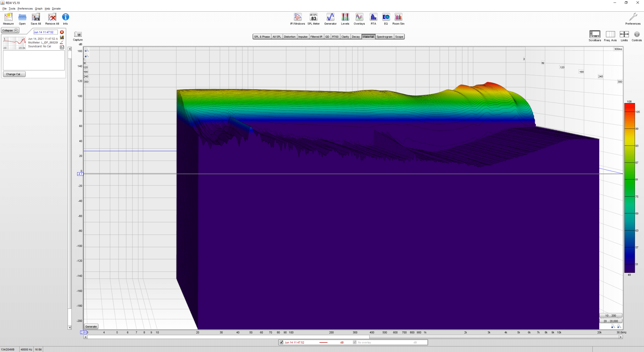Click the SPL colour scale bar

[x=629, y=188]
